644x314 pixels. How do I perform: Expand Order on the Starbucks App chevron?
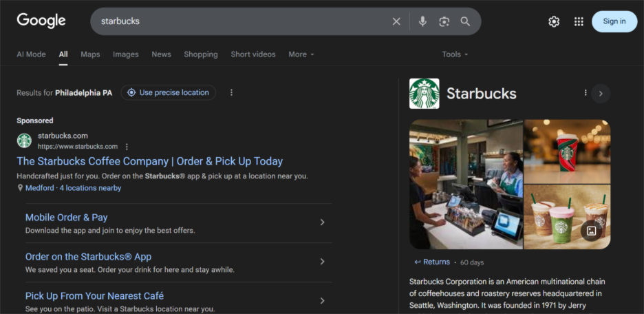click(x=323, y=262)
